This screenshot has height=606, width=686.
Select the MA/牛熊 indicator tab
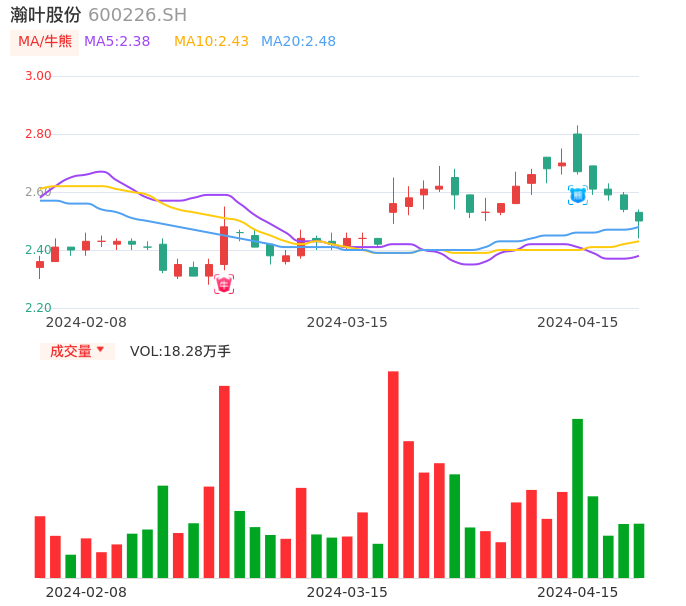[45, 42]
